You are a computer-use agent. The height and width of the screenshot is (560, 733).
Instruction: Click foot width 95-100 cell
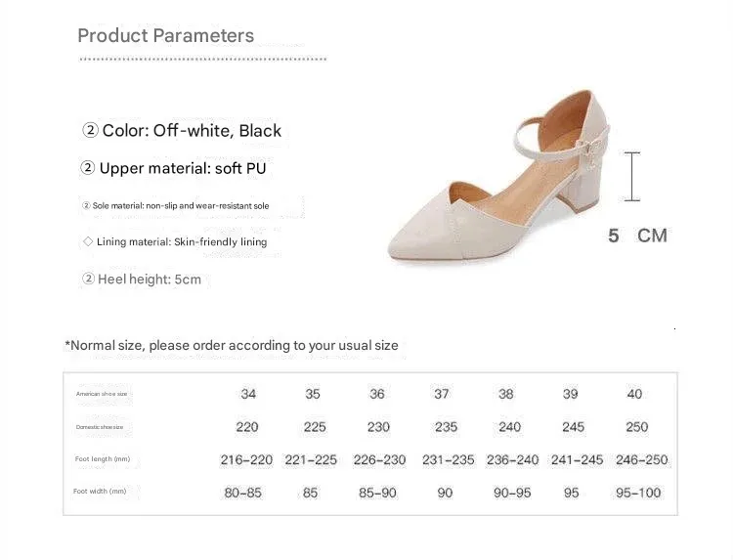[638, 493]
